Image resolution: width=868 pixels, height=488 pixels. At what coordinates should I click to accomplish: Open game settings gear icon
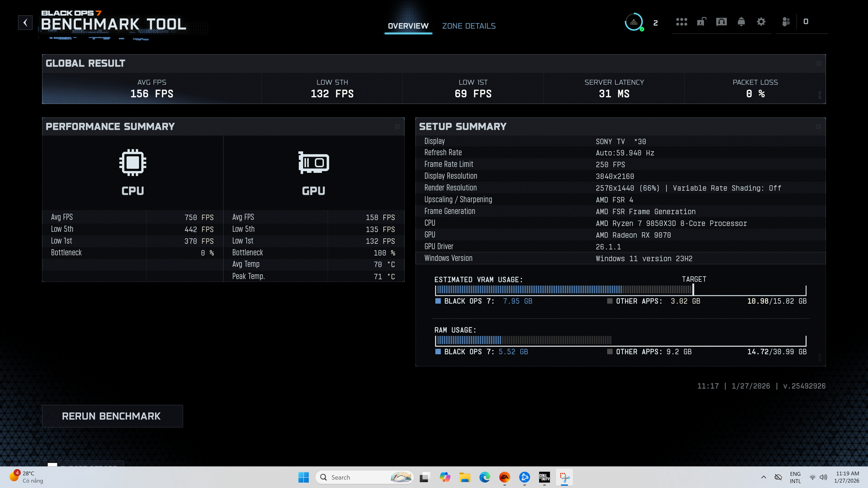click(x=761, y=22)
